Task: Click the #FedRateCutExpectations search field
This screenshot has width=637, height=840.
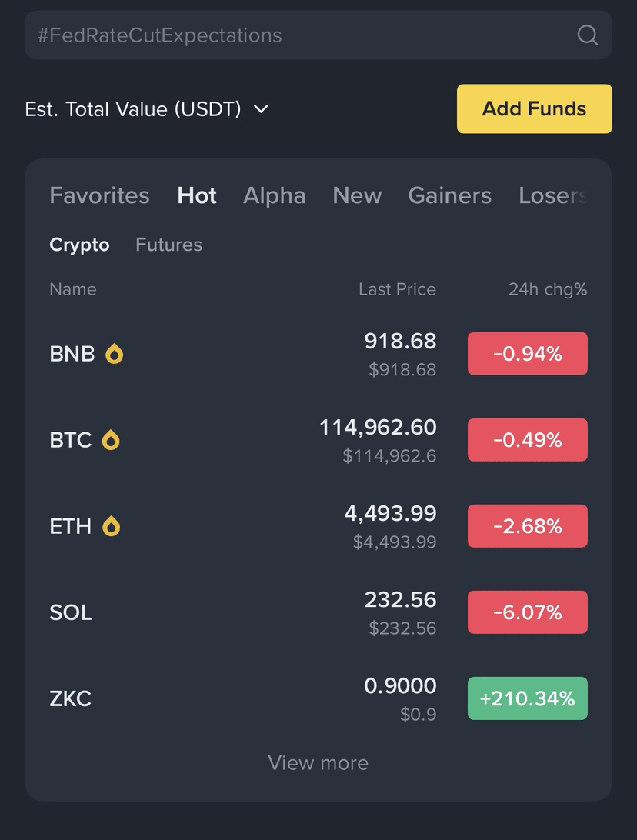Action: 292,35
